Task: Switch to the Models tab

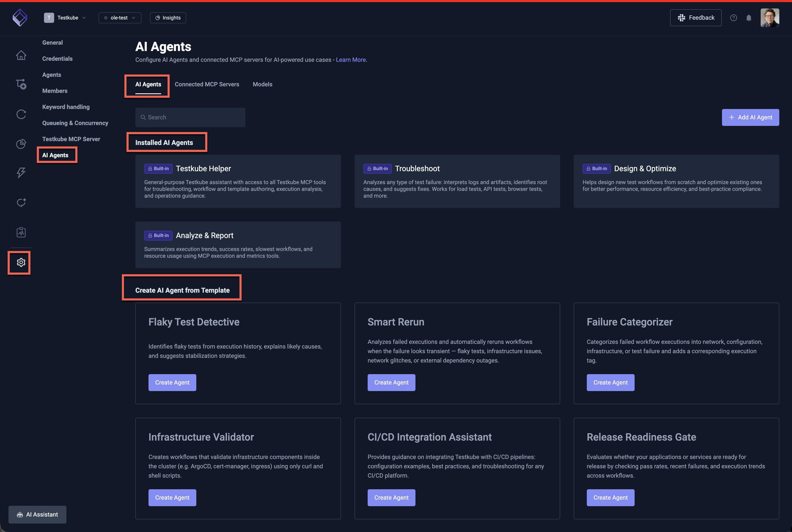Action: [x=262, y=84]
